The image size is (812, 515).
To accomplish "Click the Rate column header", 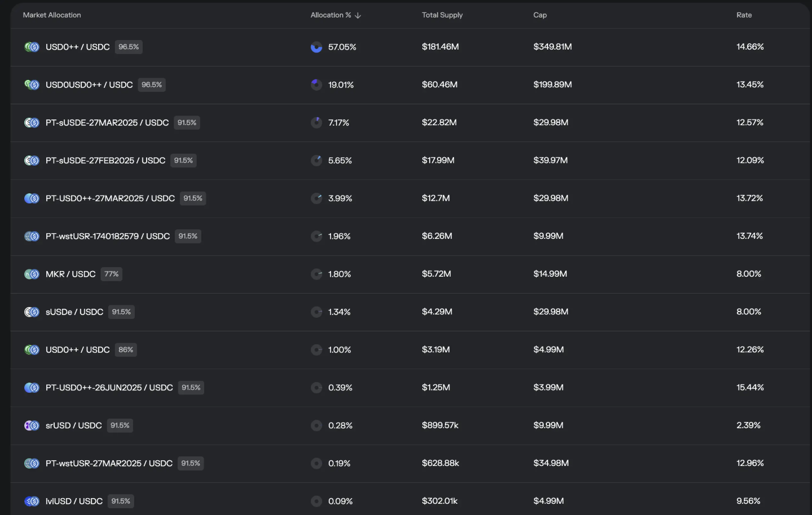I will tap(744, 15).
